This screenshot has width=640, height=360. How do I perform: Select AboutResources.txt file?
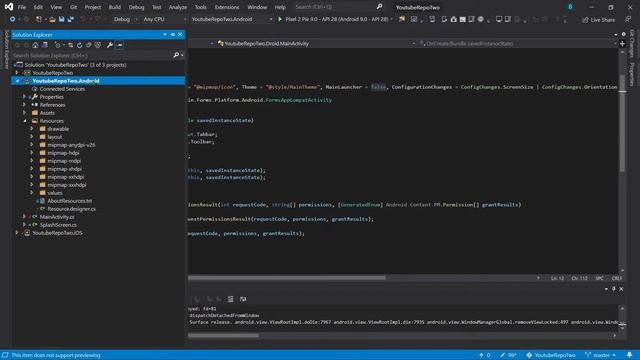69,201
